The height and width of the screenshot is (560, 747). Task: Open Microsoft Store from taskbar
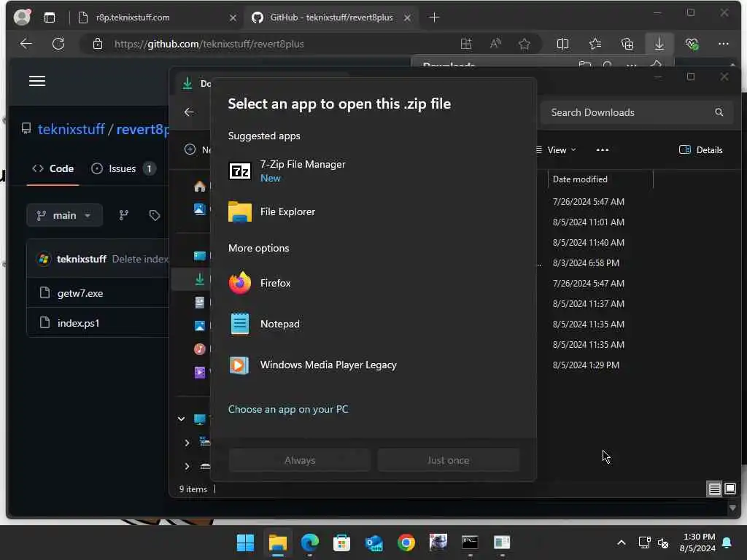(x=341, y=542)
